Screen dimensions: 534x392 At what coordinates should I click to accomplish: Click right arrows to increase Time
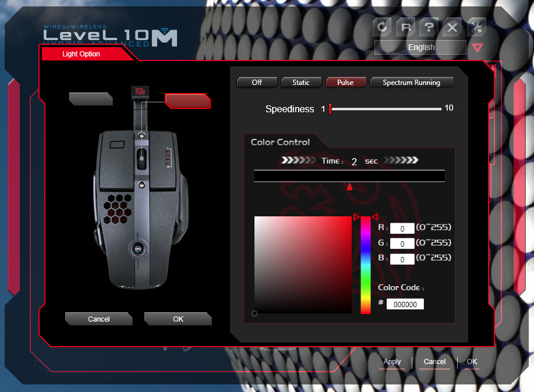click(401, 161)
